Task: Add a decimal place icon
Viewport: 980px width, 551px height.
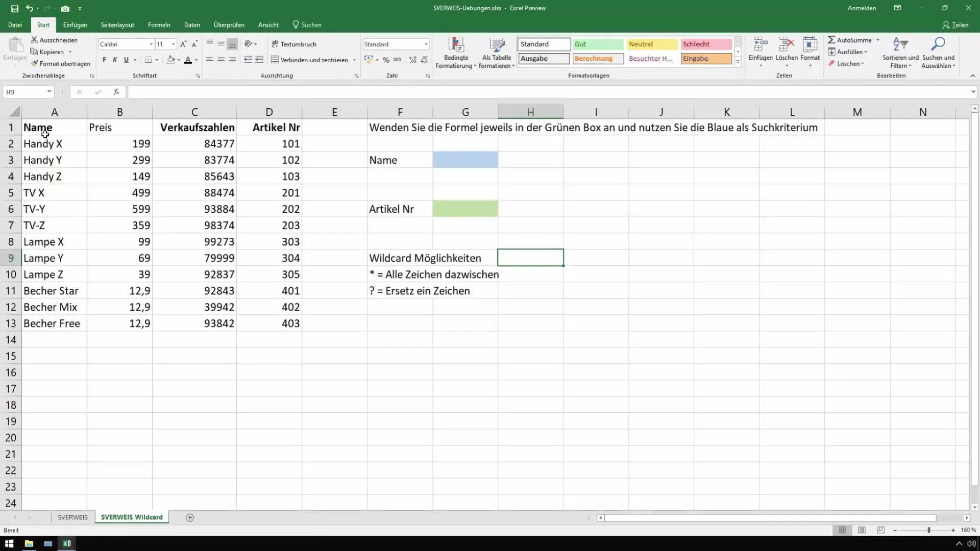Action: [412, 60]
